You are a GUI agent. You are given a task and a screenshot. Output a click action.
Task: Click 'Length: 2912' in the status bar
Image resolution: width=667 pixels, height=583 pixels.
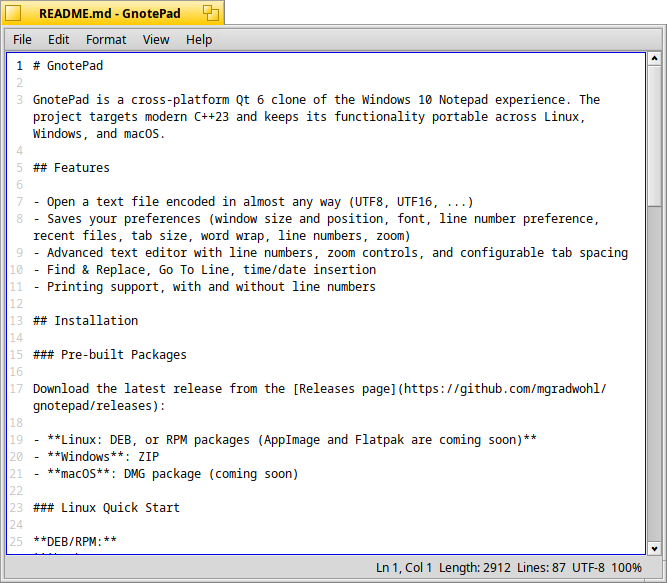(x=475, y=568)
